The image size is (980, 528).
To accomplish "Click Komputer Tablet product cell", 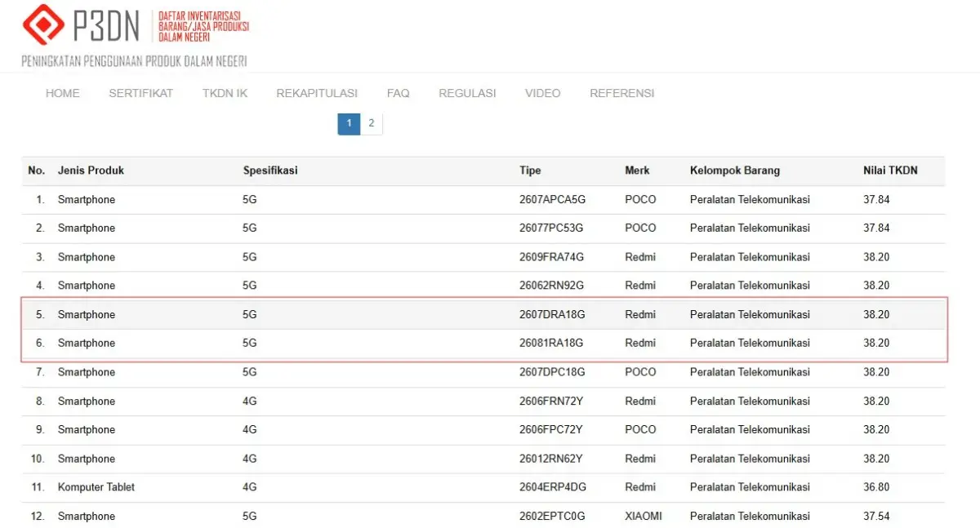I will tap(96, 487).
